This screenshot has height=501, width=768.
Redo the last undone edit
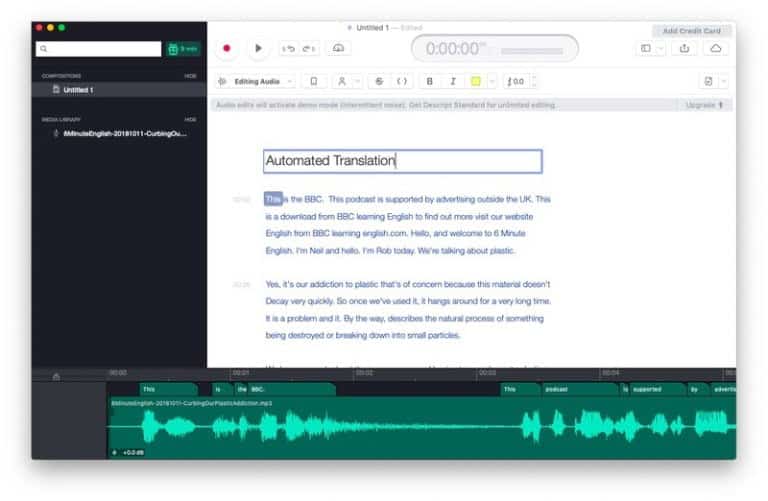tap(309, 48)
